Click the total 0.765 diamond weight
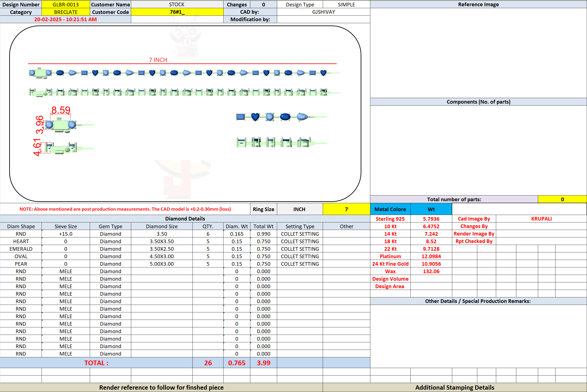This screenshot has width=587, height=392. point(237,363)
